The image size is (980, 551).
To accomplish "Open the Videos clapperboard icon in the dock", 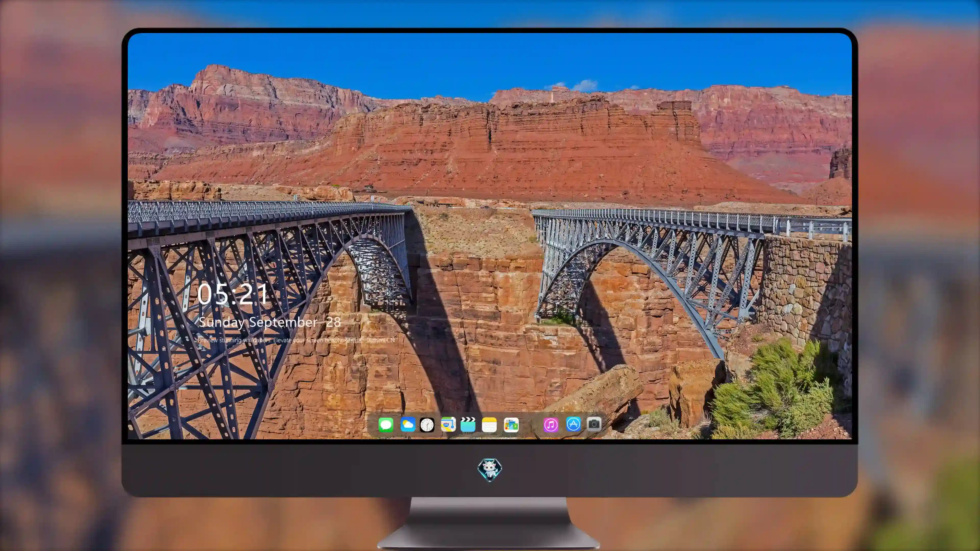I will point(468,424).
